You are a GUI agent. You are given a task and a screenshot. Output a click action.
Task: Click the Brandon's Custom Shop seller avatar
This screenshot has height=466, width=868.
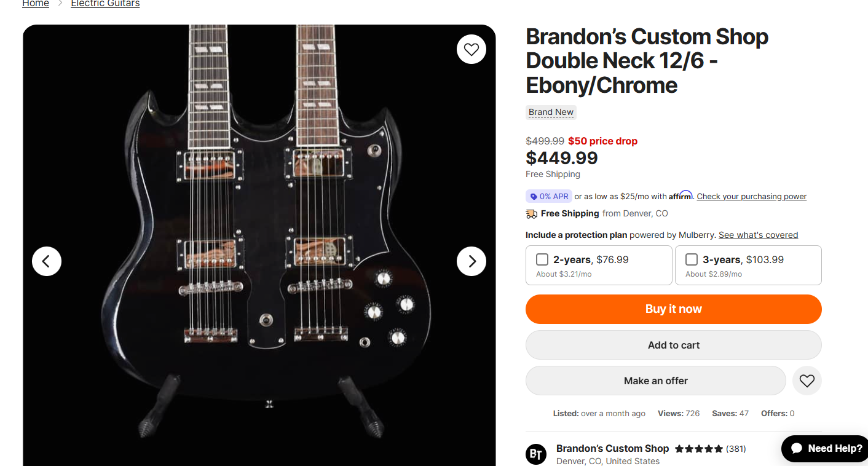click(536, 454)
